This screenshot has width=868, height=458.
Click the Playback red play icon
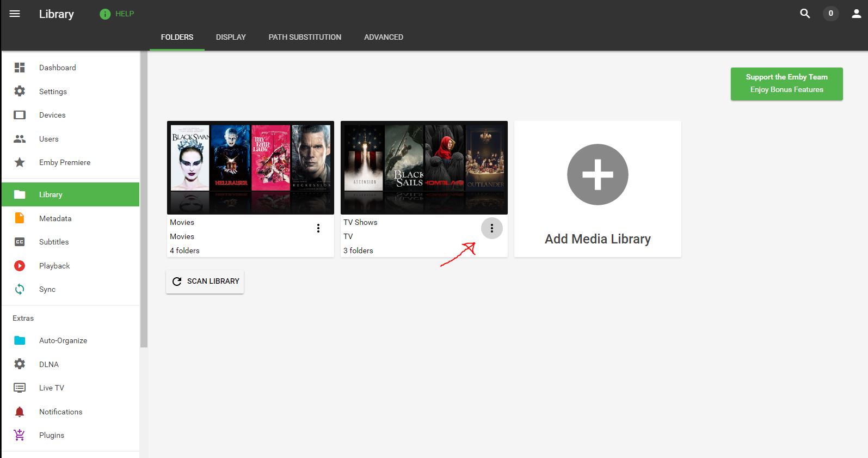pos(20,266)
